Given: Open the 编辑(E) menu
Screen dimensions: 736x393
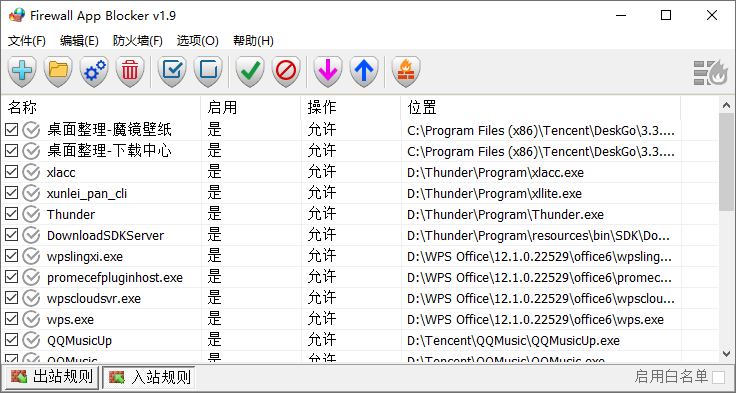Looking at the screenshot, I should [79, 41].
